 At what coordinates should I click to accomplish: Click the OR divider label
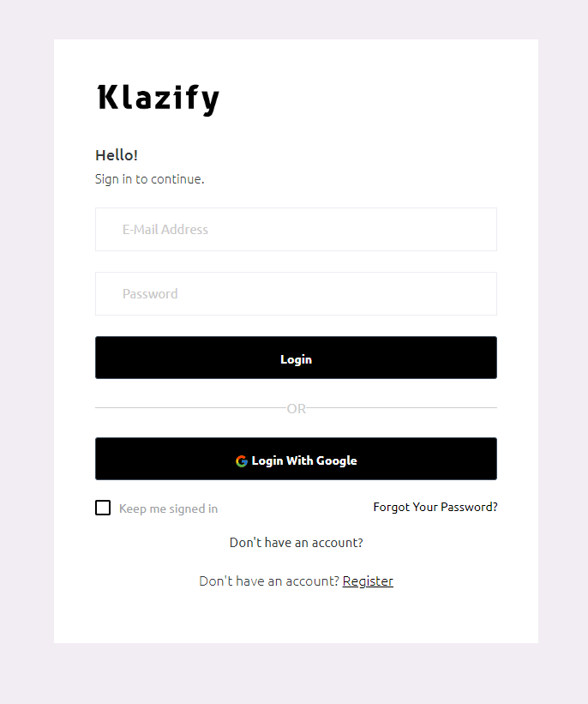(297, 408)
